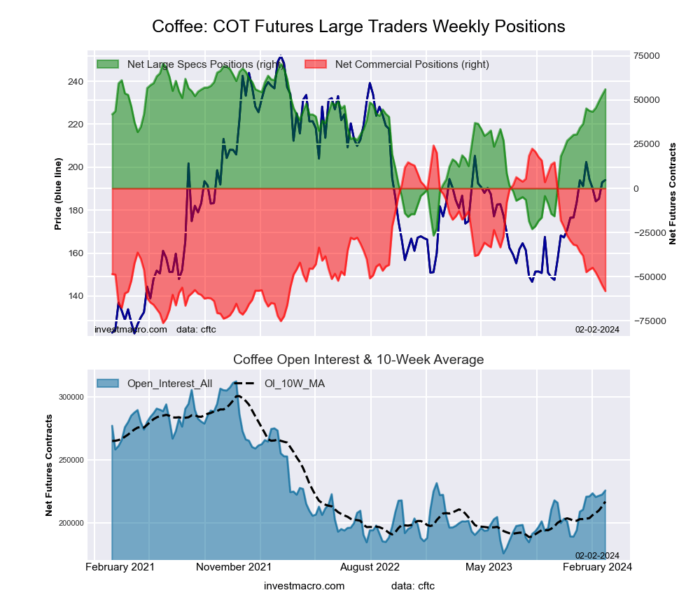This screenshot has width=700, height=602.
Task: Click the right-side 'Net Futures Contracts' axis label
Action: pos(673,193)
